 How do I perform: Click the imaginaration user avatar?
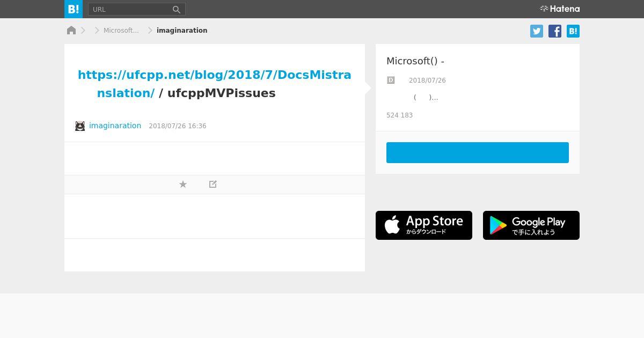(80, 126)
